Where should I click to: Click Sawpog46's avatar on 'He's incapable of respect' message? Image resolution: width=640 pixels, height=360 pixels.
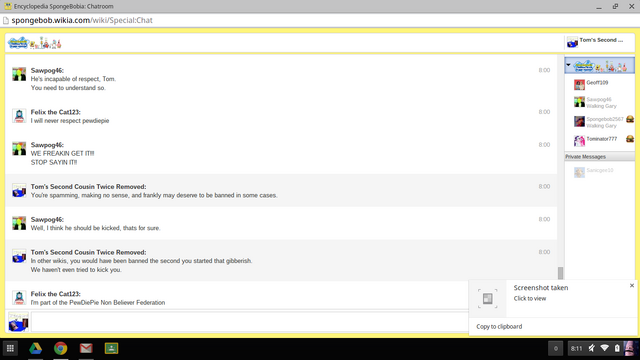pyautogui.click(x=19, y=74)
